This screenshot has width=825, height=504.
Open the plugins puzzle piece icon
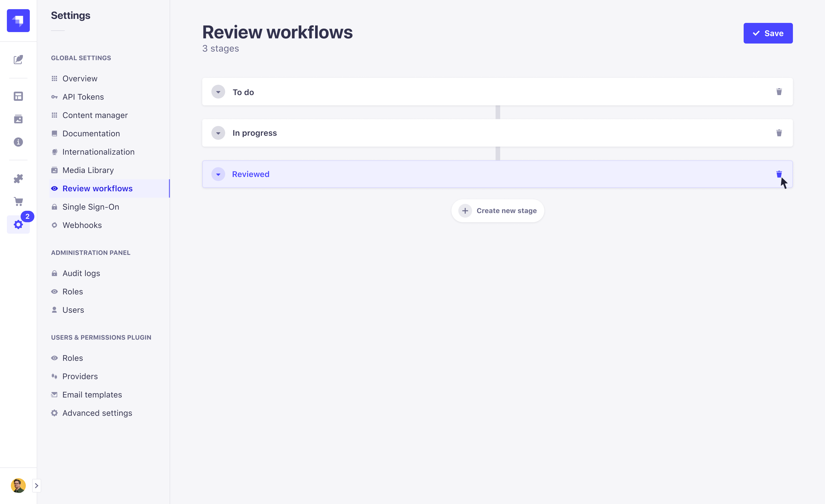click(18, 178)
